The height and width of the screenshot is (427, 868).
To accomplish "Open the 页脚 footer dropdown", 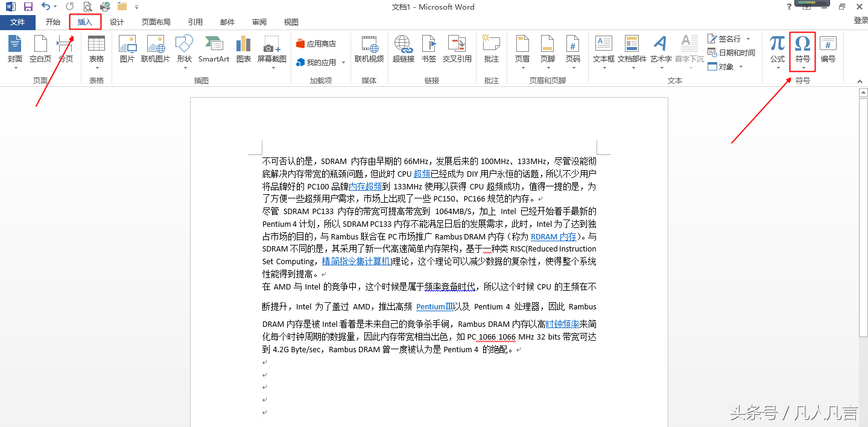I will [x=547, y=51].
